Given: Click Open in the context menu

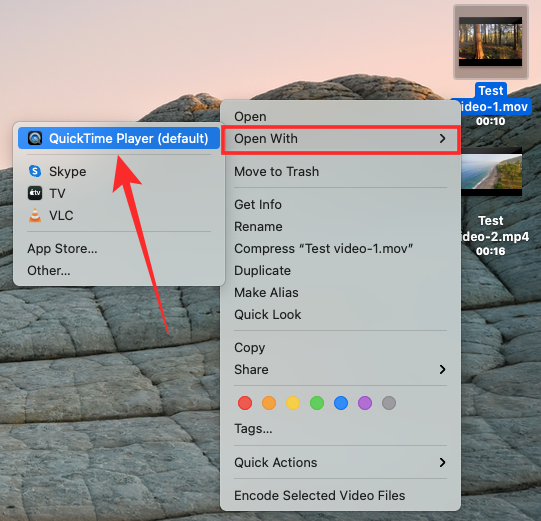Looking at the screenshot, I should click(341, 117).
